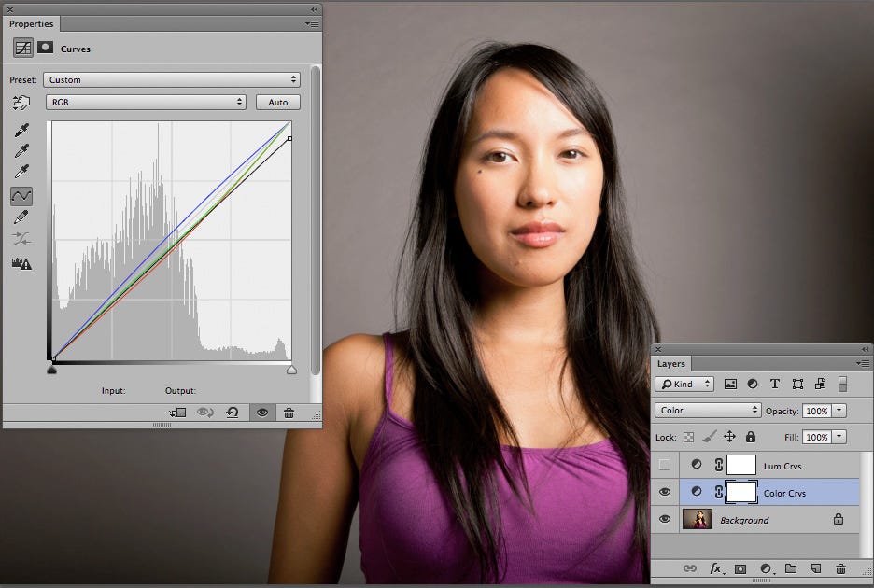874x588 pixels.
Task: Pick the white point eyedropper
Action: [21, 171]
